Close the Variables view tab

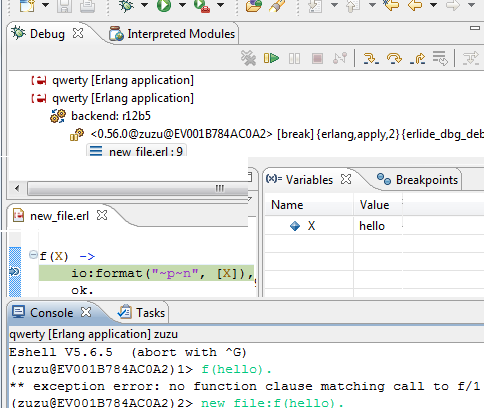[x=346, y=179]
